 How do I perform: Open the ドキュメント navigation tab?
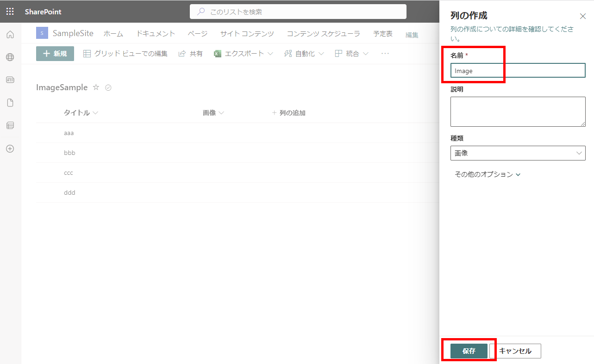156,34
